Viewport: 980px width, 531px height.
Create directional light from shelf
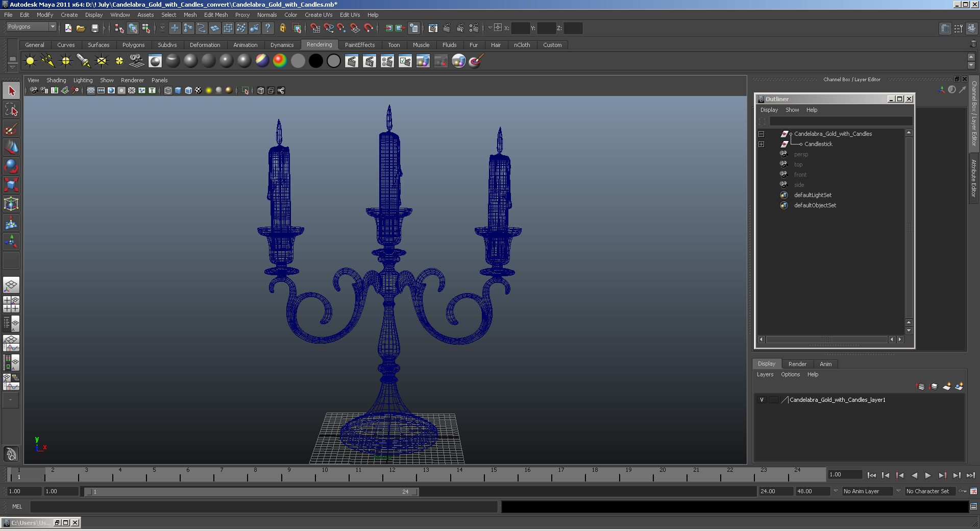tap(48, 61)
